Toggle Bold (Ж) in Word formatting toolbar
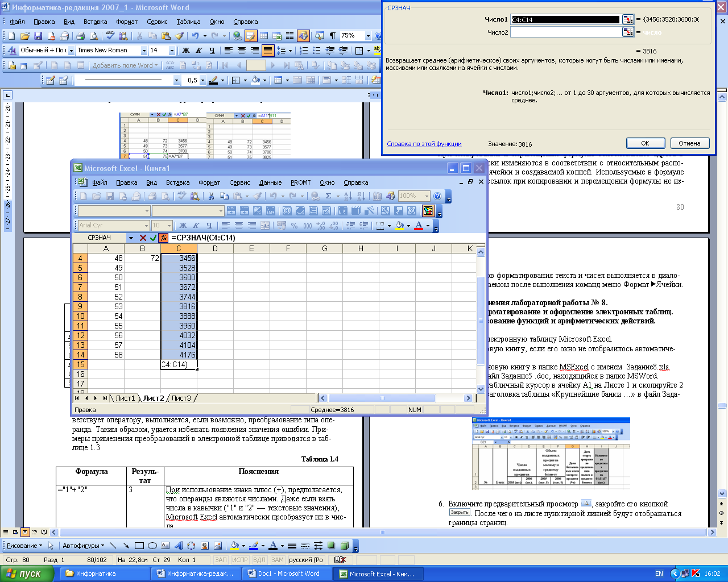 tap(186, 51)
